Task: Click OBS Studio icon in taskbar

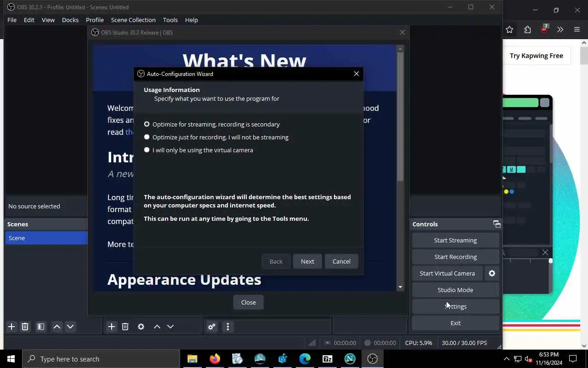Action: 373,359
